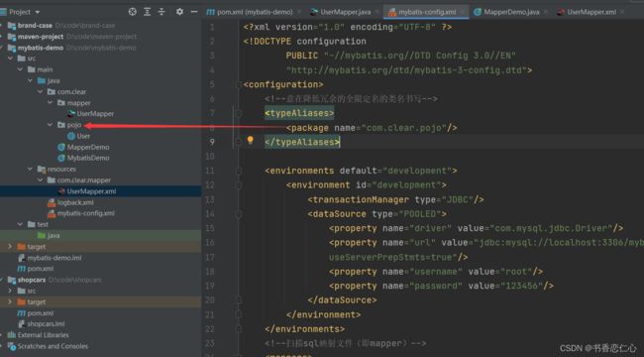Click the fold marker beside the environment id tag
Screen dimensions: 644x357
pyautogui.click(x=238, y=185)
